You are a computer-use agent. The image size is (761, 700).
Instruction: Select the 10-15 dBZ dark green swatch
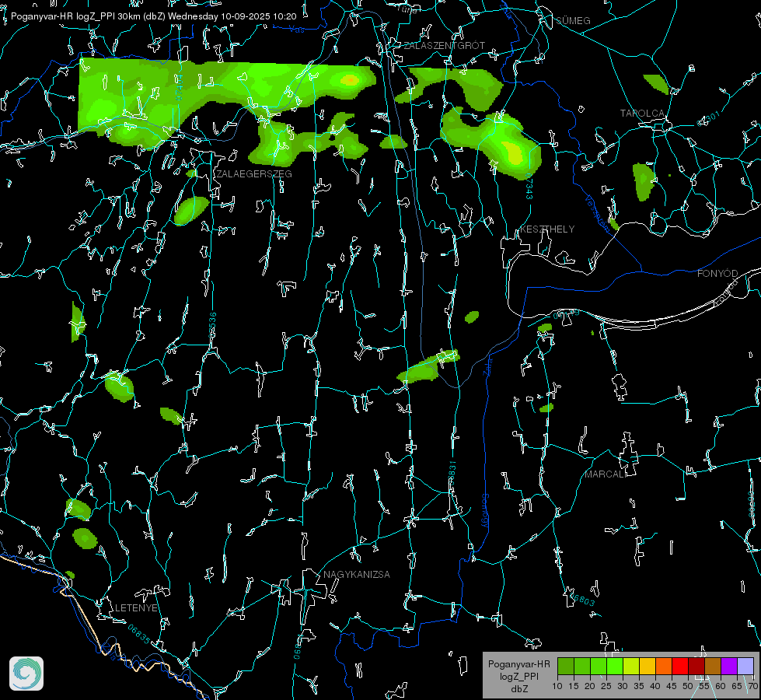pos(566,666)
